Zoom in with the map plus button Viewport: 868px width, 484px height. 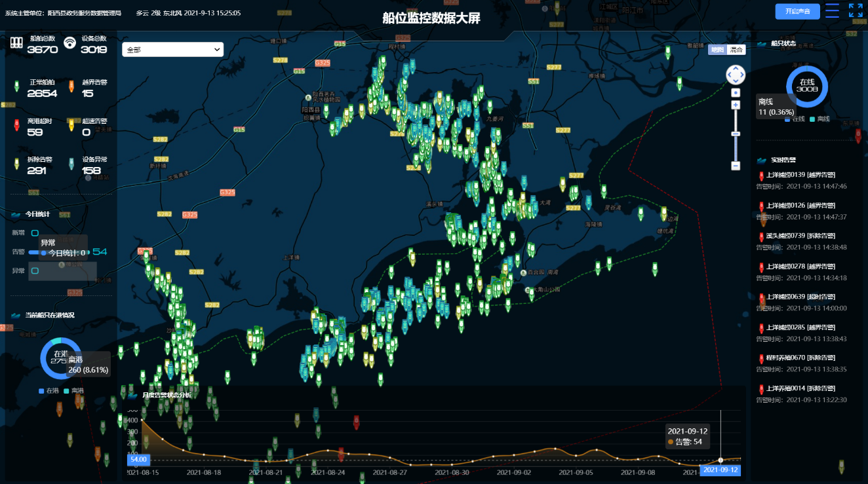click(736, 105)
